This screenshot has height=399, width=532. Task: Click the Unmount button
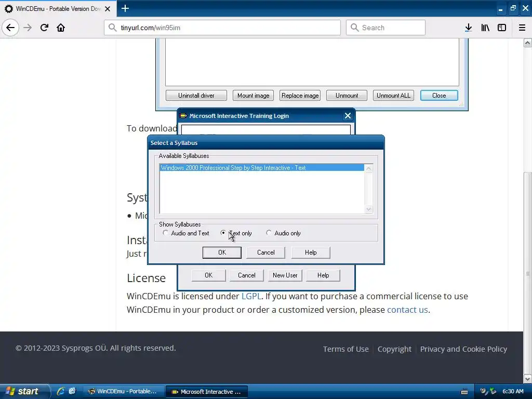(347, 96)
